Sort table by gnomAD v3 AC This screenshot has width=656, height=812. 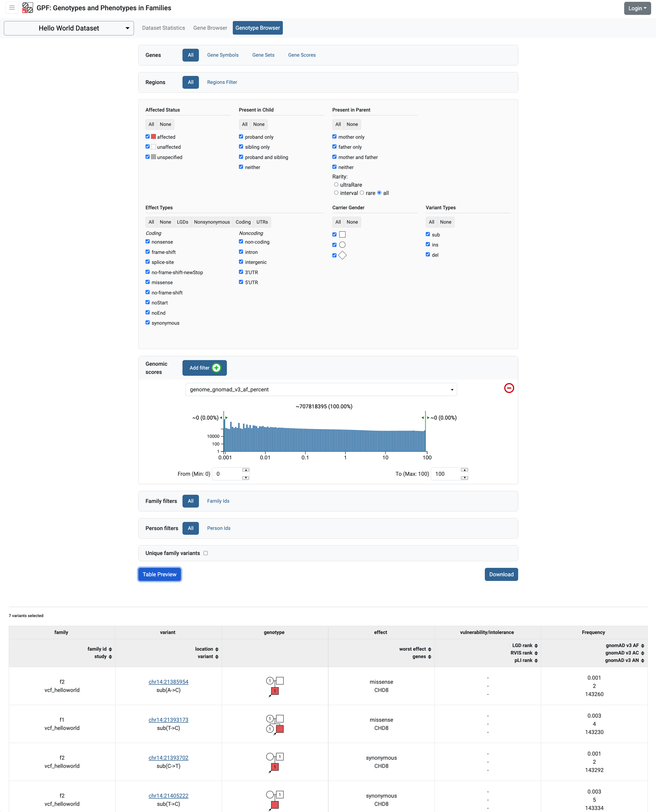(x=642, y=653)
